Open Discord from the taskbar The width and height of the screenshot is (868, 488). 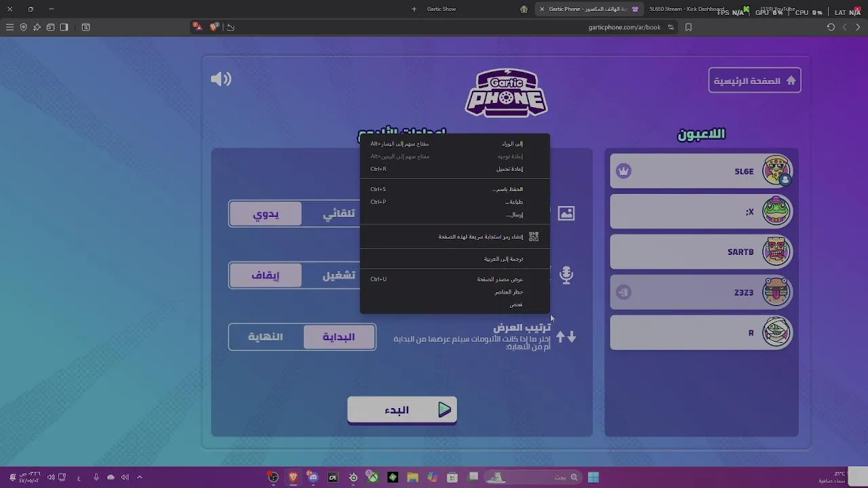point(313,477)
